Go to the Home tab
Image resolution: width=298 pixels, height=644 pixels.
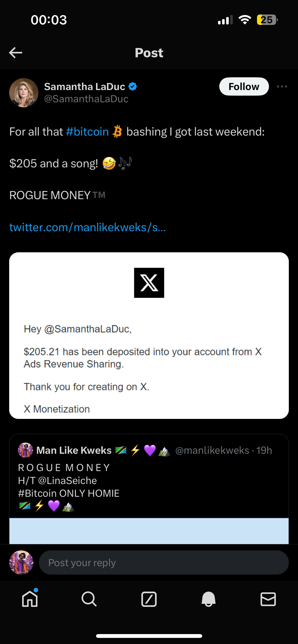tap(30, 599)
